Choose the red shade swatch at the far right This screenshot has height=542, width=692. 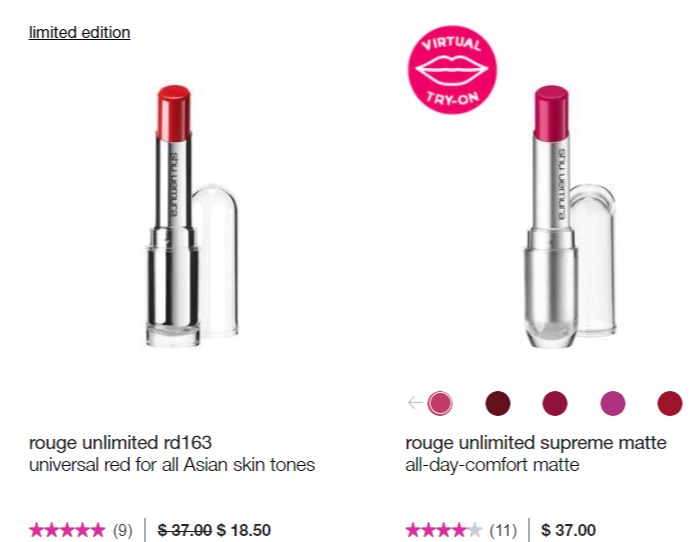tap(670, 403)
